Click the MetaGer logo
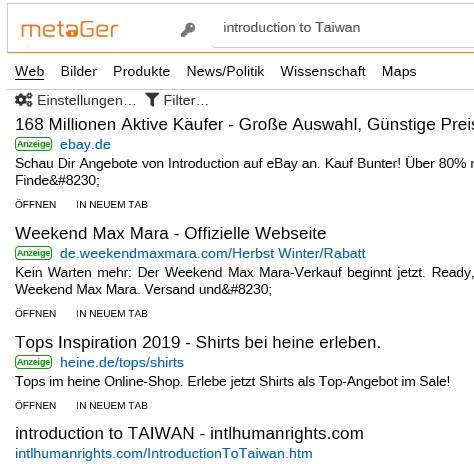Screen dimensions: 474x464 pyautogui.click(x=70, y=29)
